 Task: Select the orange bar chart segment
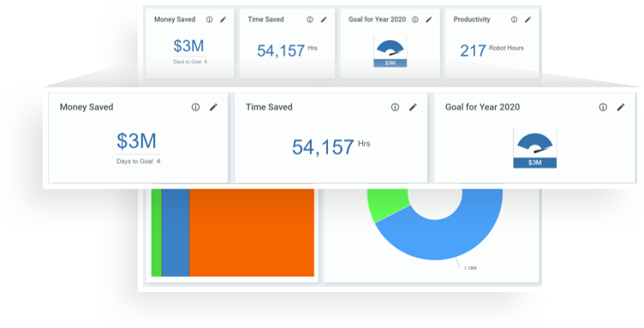click(252, 232)
